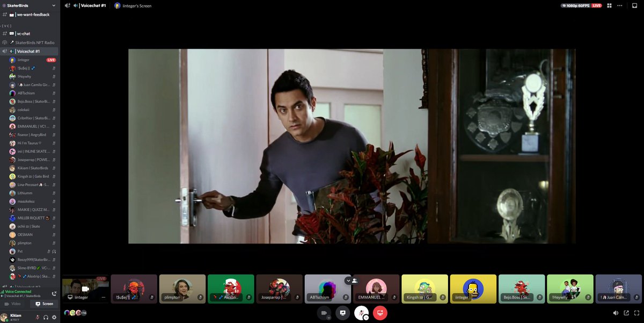
Task: Disconnect from voice with phone icon
Action: coord(54,293)
